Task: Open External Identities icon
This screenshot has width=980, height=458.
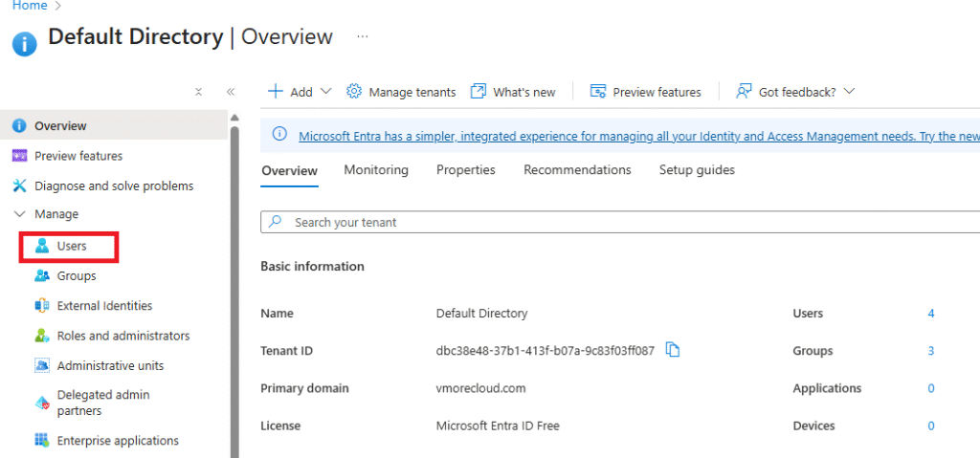Action: [42, 306]
